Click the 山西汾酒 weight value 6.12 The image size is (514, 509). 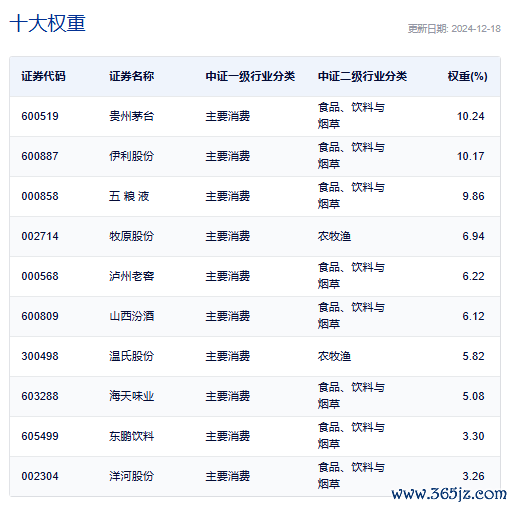click(473, 316)
